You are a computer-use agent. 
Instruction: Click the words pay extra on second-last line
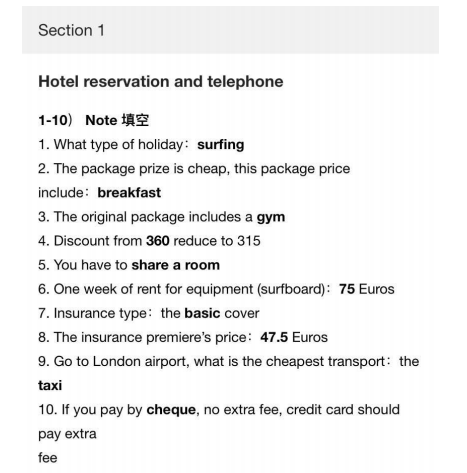(67, 434)
